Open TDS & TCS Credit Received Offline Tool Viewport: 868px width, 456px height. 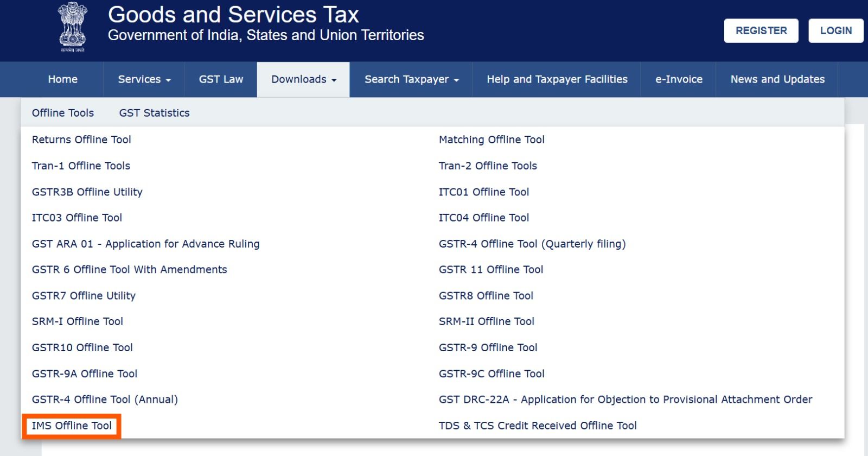coord(538,426)
